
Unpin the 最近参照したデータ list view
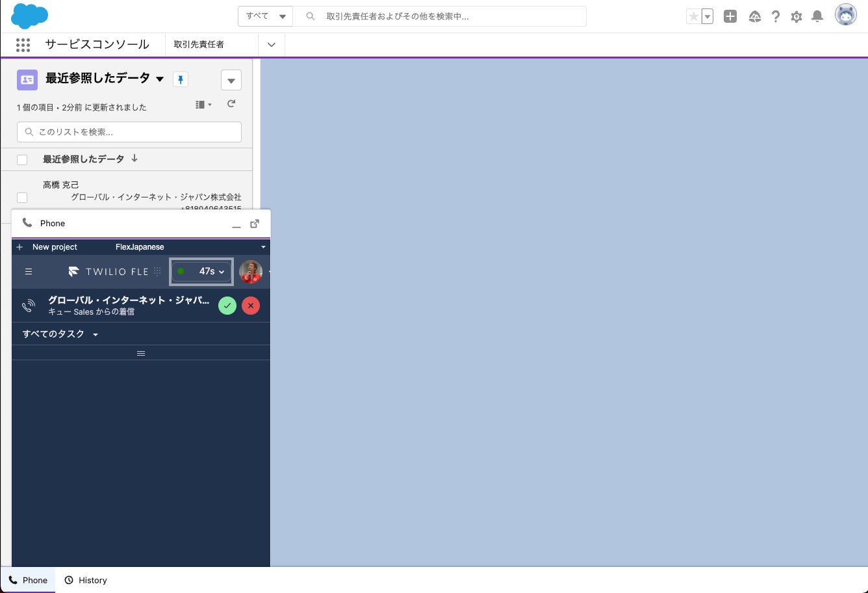coord(181,79)
